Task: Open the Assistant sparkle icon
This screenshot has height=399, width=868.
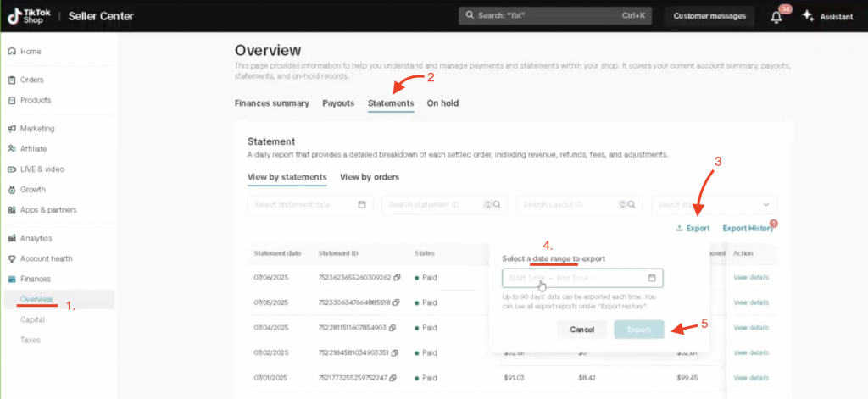Action: [x=808, y=16]
